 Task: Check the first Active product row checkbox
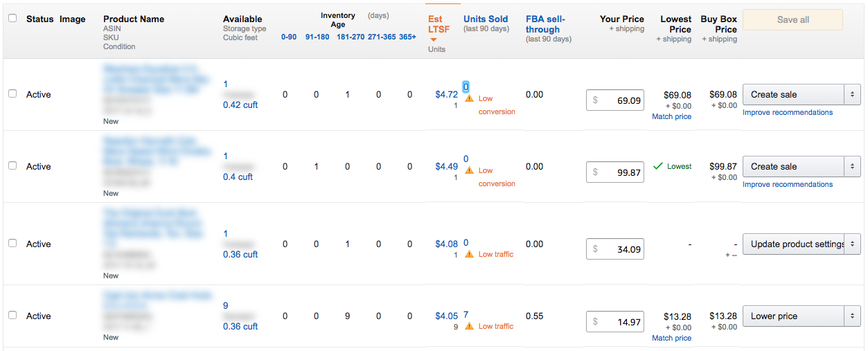(12, 93)
